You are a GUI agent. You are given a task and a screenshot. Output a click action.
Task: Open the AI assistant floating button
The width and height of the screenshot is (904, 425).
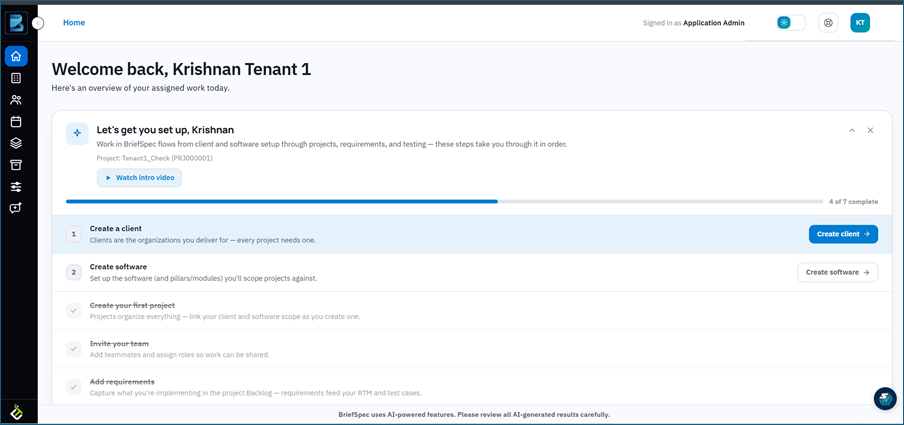[x=885, y=398]
